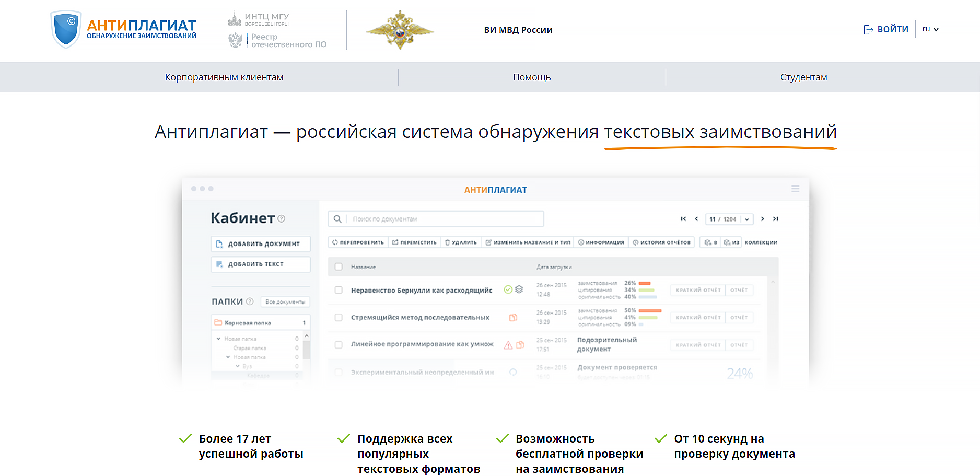
Task: Click progress spinner icon on Экспериментальный row
Action: coord(513,372)
